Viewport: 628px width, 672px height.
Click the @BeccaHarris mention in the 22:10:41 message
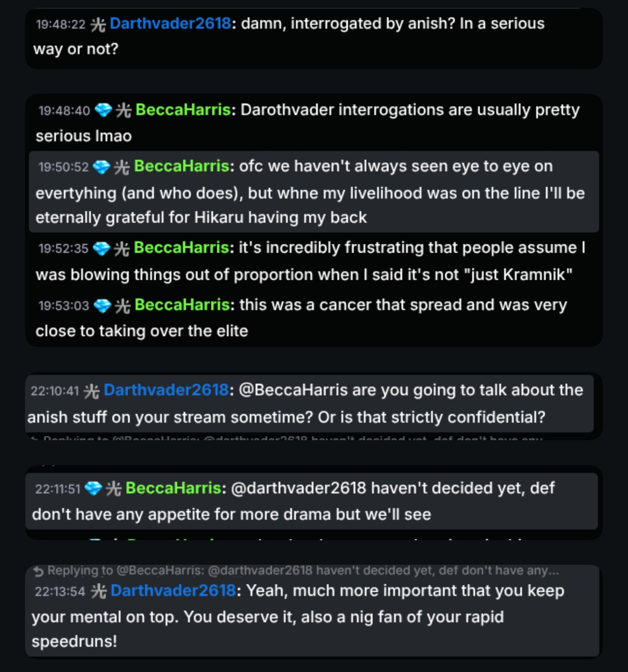pos(293,390)
